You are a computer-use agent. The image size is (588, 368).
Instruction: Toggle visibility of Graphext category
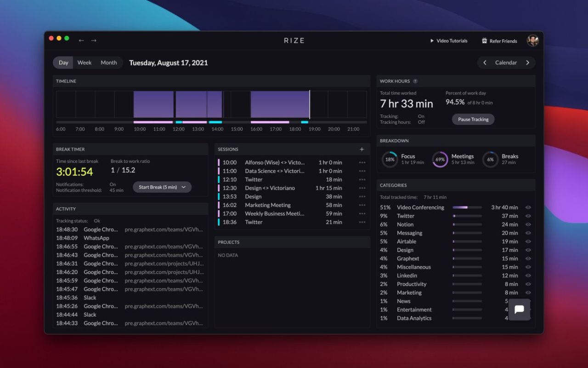[528, 259]
